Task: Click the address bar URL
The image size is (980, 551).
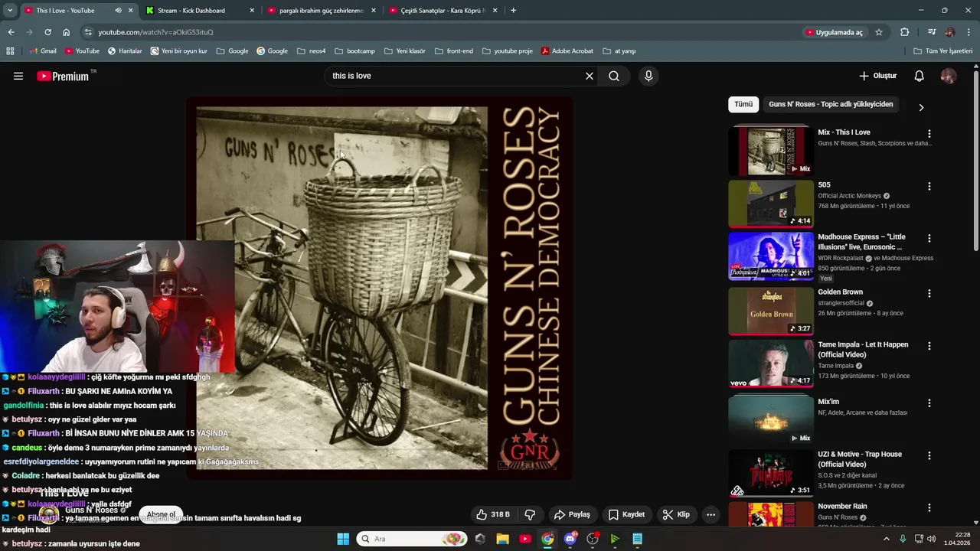Action: click(x=156, y=32)
